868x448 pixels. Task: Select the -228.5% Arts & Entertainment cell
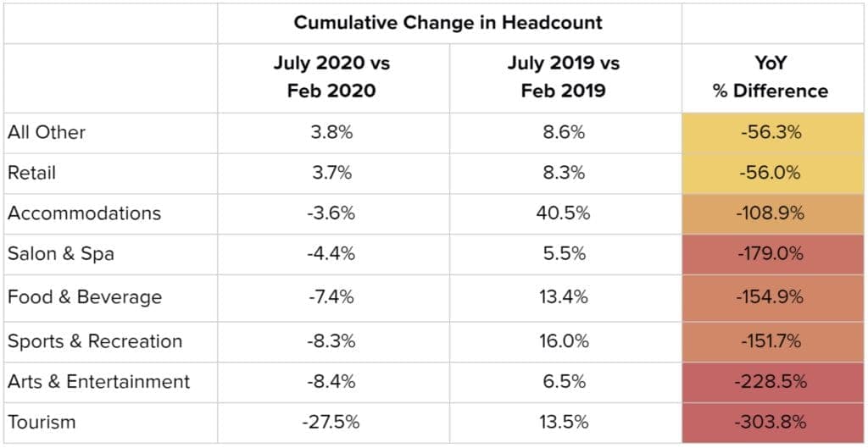coord(773,382)
